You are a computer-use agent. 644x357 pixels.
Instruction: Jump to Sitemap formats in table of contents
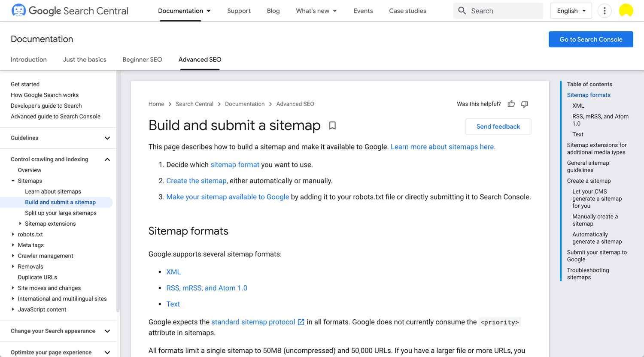pos(589,95)
